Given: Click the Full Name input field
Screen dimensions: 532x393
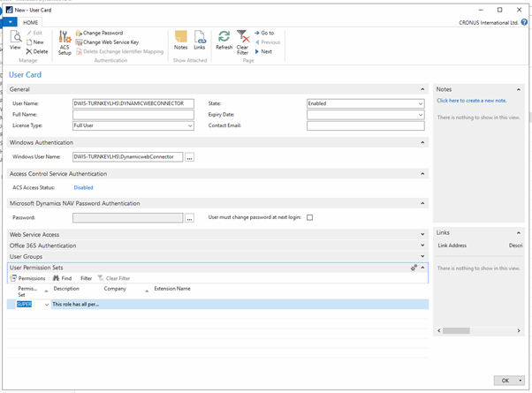Looking at the screenshot, I should [133, 115].
